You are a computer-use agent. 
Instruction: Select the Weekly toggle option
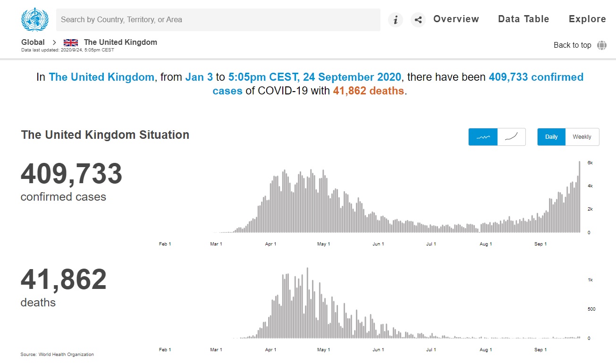(x=582, y=137)
